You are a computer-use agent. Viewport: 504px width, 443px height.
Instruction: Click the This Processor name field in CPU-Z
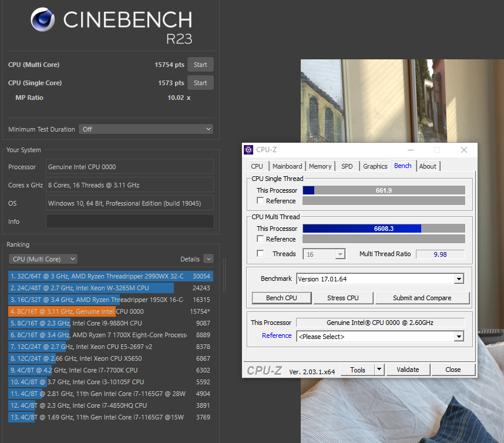pos(380,323)
